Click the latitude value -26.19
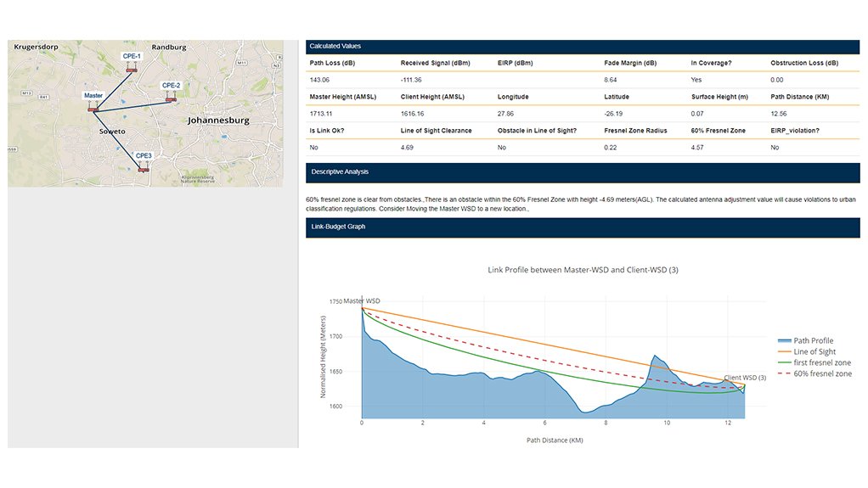Image resolution: width=868 pixels, height=488 pixels. point(613,114)
